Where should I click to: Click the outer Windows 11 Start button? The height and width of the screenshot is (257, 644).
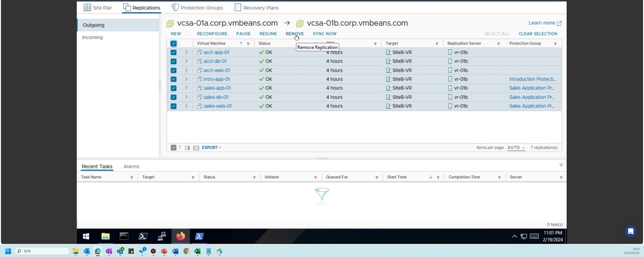tap(8, 251)
